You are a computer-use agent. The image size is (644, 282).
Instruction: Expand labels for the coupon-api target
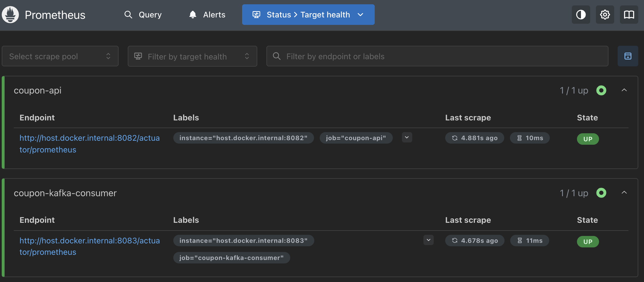point(407,137)
